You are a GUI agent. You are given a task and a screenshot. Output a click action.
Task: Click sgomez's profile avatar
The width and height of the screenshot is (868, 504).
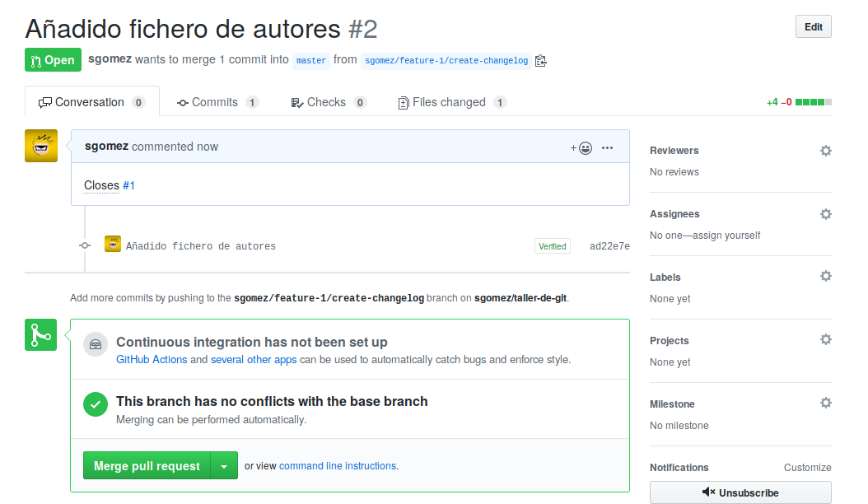coord(40,145)
